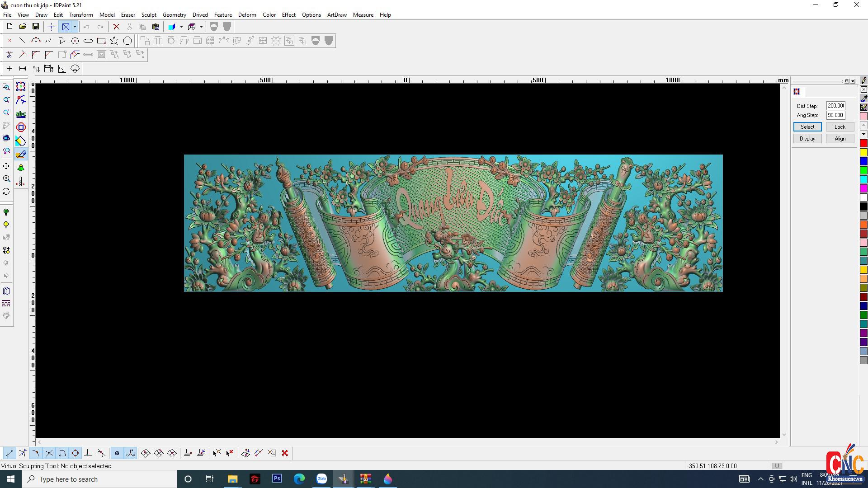Click the red X cancel snap icon
The width and height of the screenshot is (868, 488).
coord(285,453)
